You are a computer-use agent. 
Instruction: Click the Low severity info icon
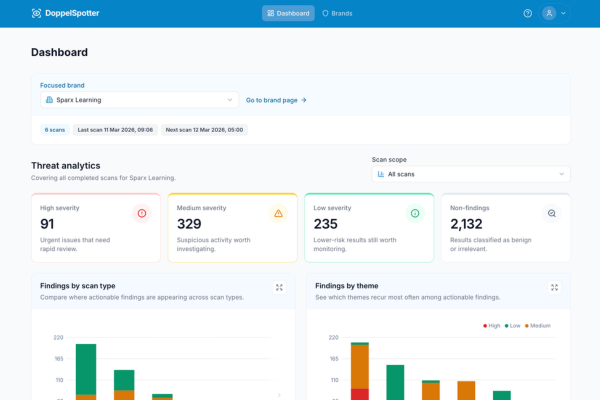pyautogui.click(x=415, y=213)
